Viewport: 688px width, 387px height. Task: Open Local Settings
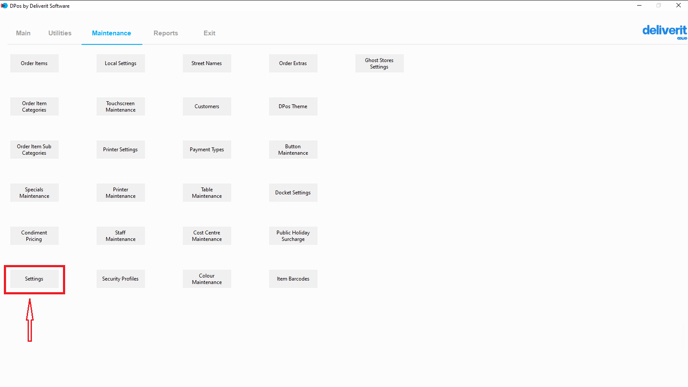(x=121, y=63)
